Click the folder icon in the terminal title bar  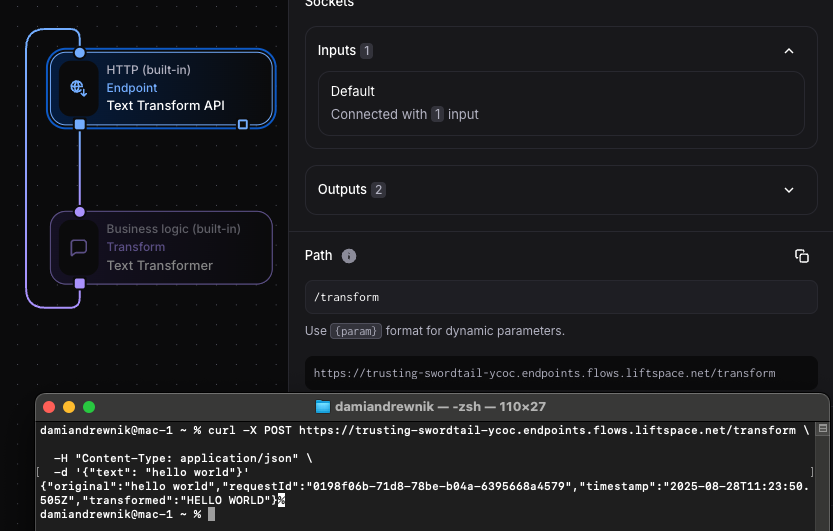(x=323, y=407)
